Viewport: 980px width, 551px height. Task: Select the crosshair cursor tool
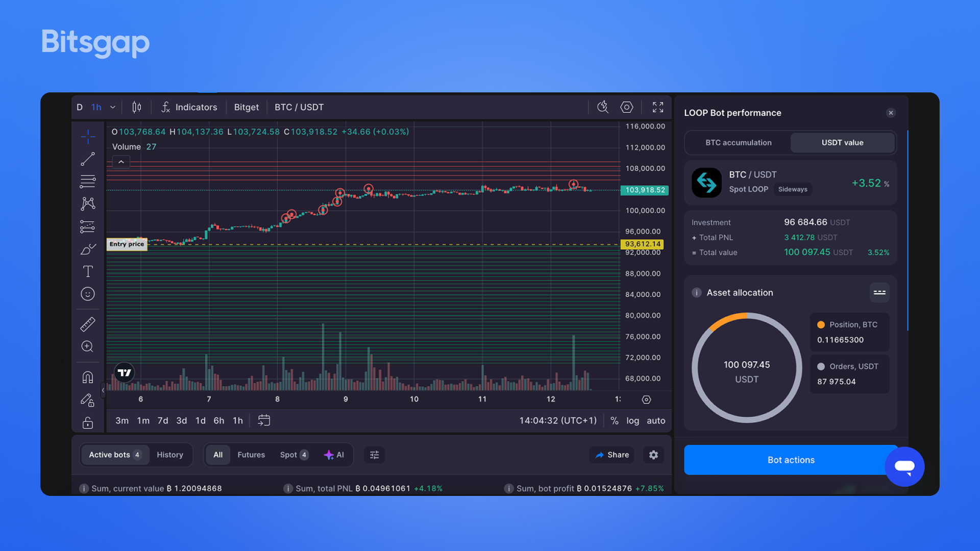tap(88, 136)
